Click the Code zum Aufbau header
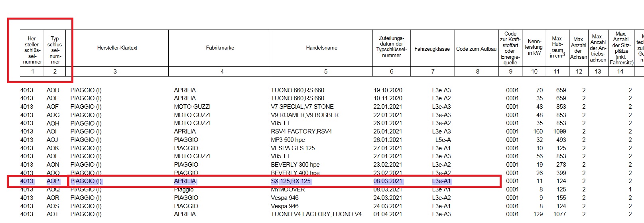The width and height of the screenshot is (644, 223). coord(476,49)
